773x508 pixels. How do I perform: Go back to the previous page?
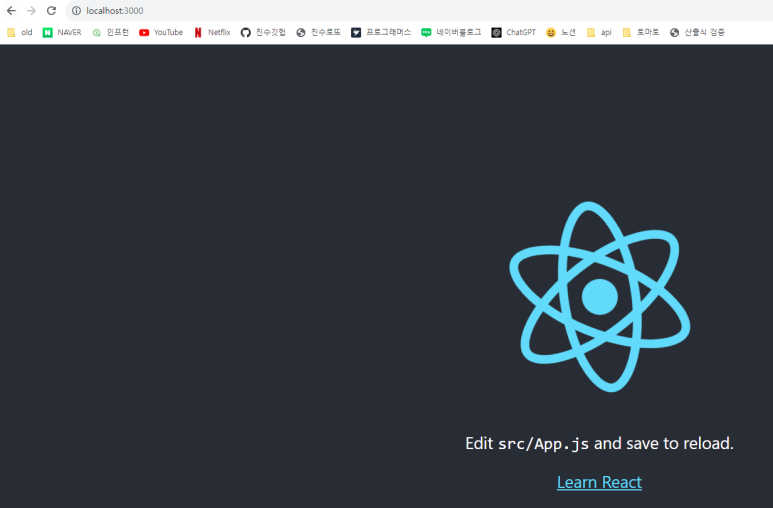click(11, 10)
